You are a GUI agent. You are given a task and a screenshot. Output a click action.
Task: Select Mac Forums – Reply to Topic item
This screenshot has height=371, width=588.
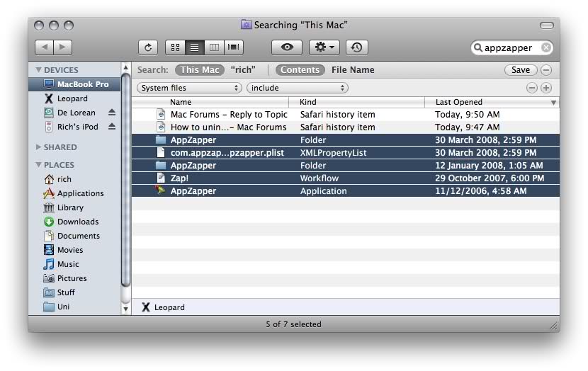[346, 114]
